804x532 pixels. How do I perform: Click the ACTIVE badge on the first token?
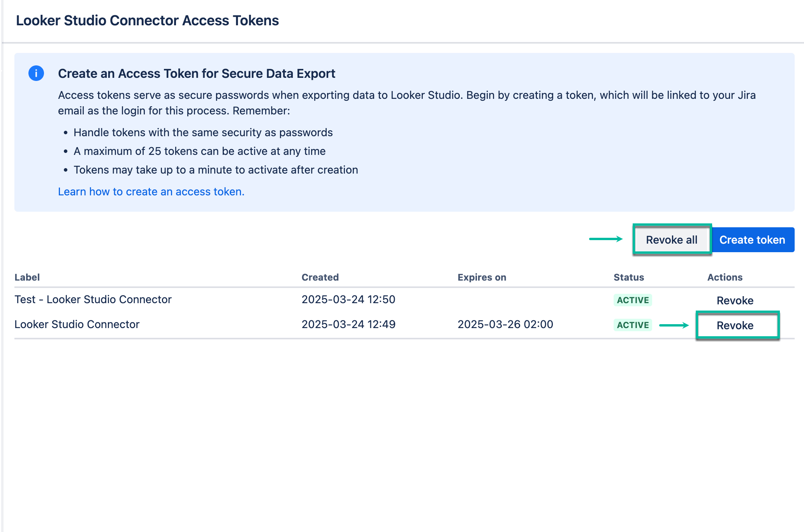coord(633,300)
